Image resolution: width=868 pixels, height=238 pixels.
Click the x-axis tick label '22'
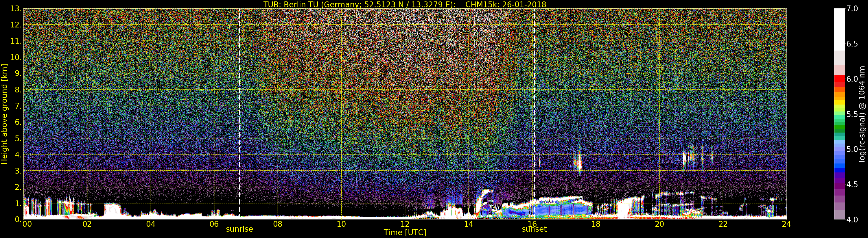(723, 224)
